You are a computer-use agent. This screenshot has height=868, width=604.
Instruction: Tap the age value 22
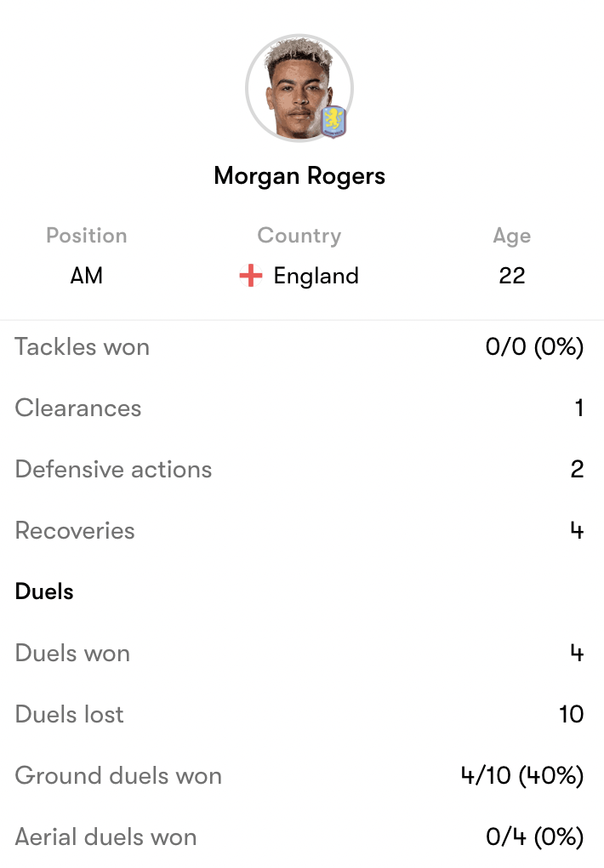click(511, 276)
